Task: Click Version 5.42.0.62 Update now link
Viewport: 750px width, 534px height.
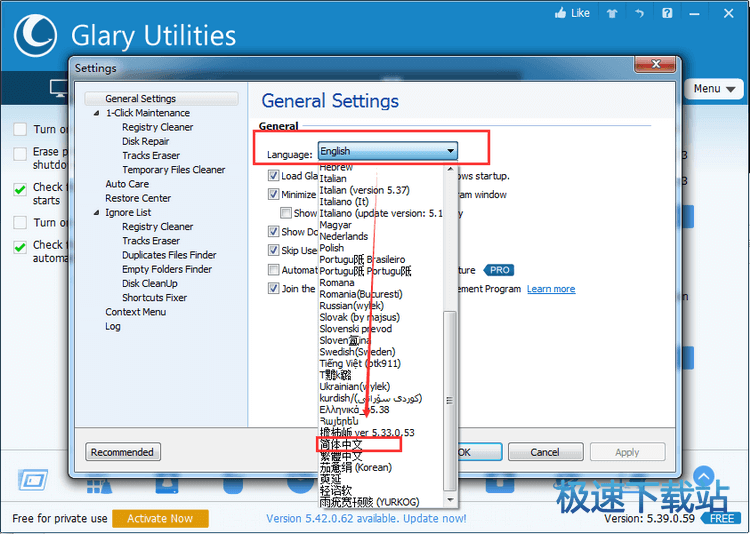Action: [366, 519]
